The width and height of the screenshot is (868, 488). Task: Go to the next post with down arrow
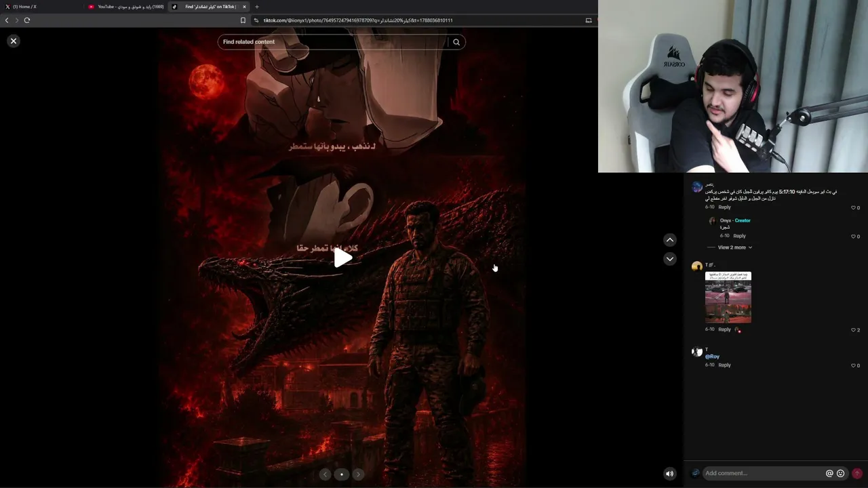click(669, 259)
